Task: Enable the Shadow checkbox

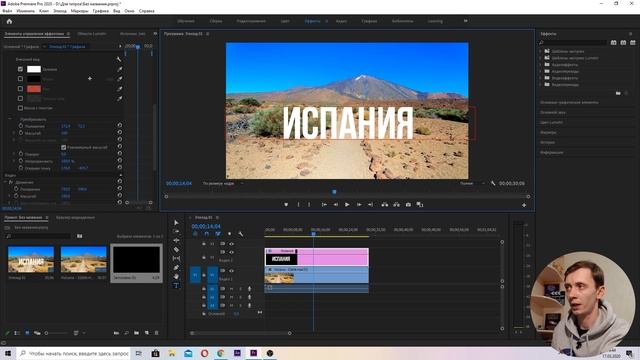Action: (x=20, y=98)
